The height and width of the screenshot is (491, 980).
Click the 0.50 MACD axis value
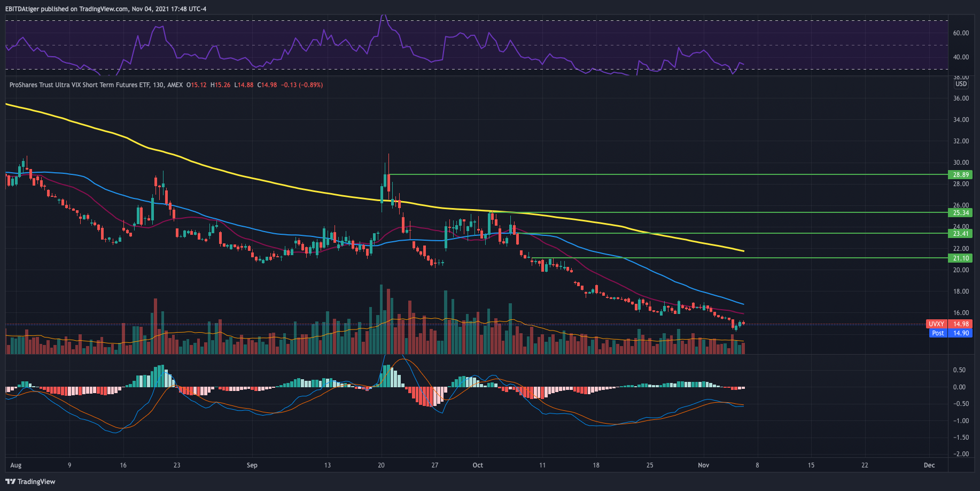(960, 370)
